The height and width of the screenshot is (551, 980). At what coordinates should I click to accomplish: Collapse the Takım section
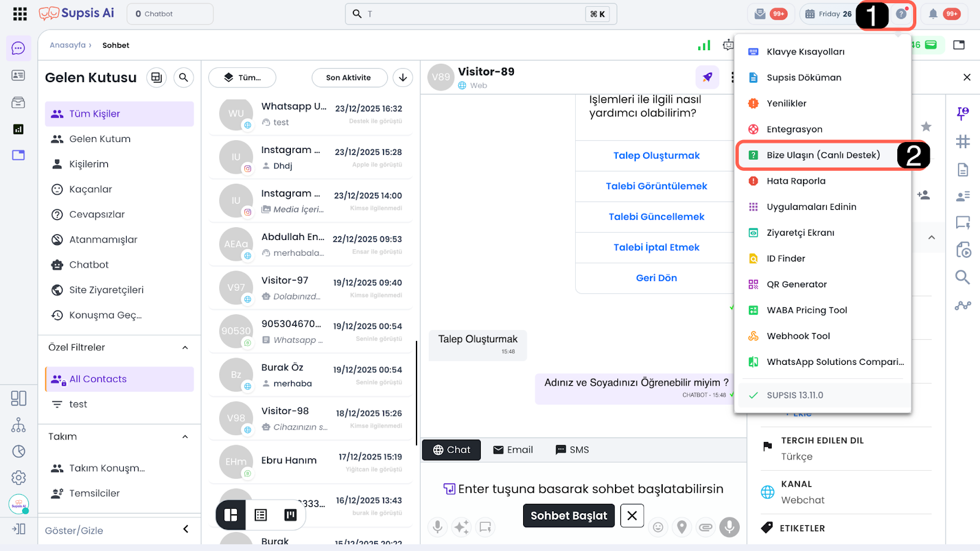point(185,437)
